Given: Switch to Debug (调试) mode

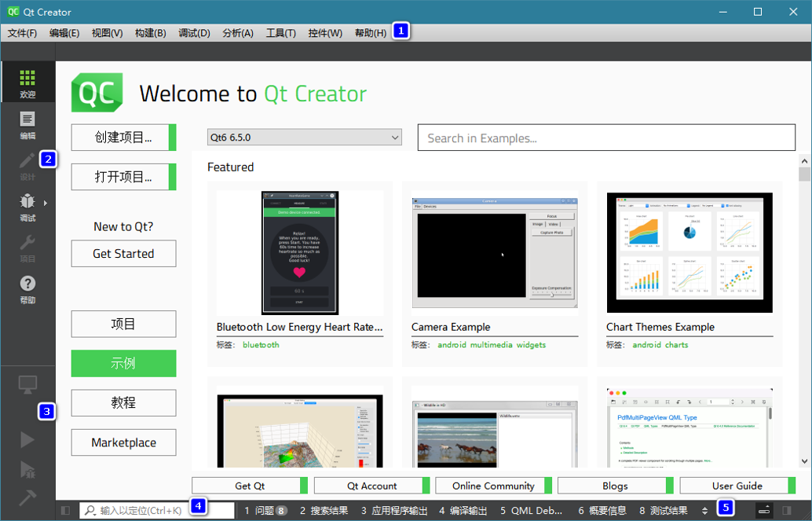Looking at the screenshot, I should click(x=27, y=207).
